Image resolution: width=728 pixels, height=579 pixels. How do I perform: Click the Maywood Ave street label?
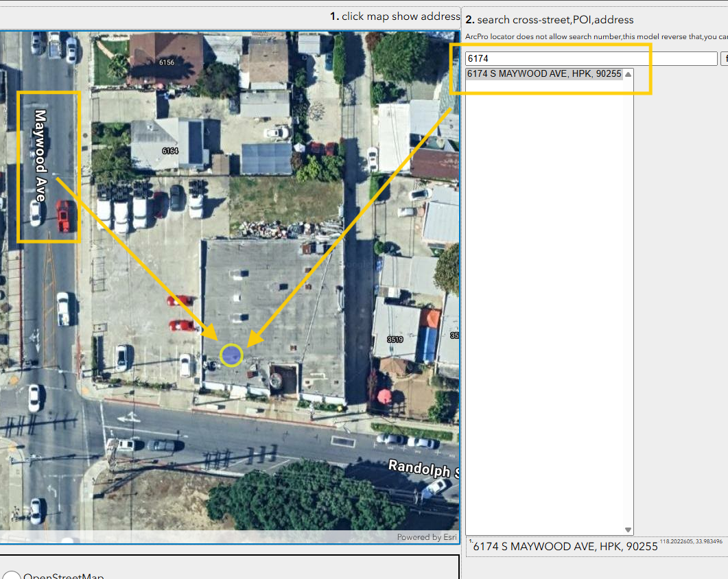pyautogui.click(x=40, y=156)
